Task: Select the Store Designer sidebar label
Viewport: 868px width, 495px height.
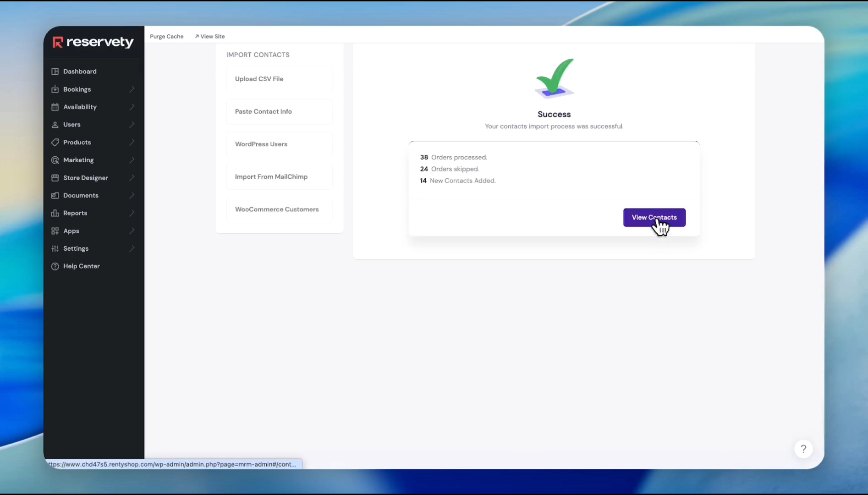Action: [86, 178]
